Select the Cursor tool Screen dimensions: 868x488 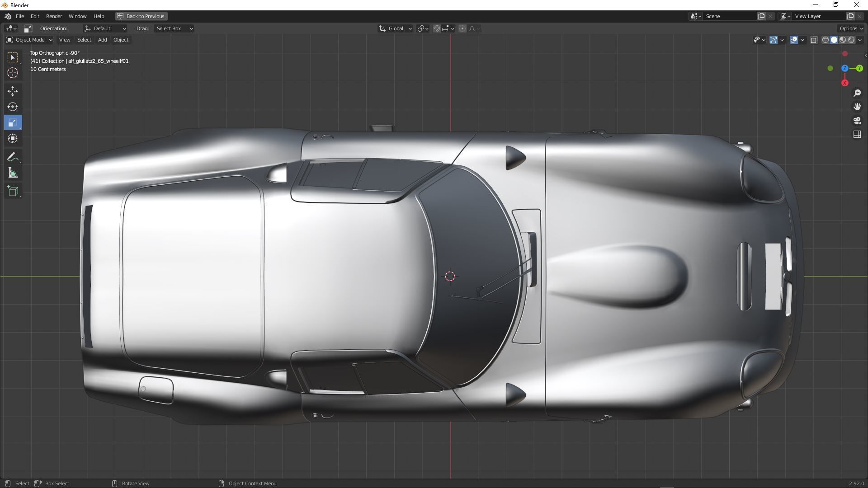coord(13,73)
